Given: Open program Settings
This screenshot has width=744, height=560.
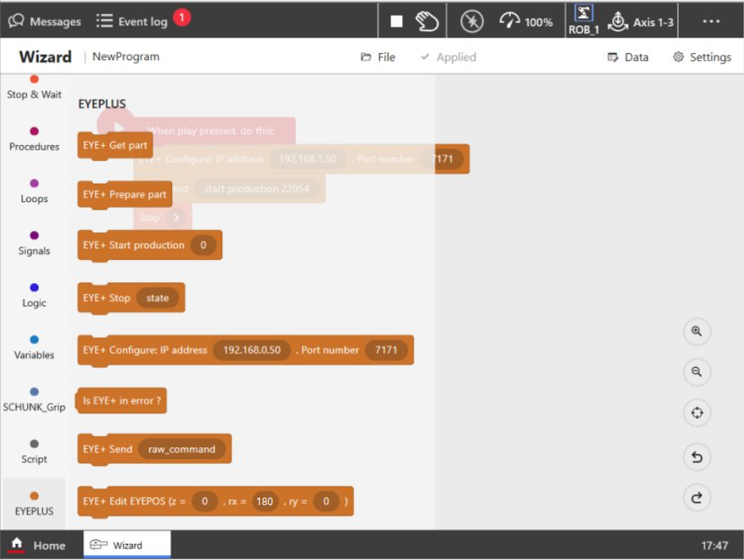Looking at the screenshot, I should tap(701, 56).
